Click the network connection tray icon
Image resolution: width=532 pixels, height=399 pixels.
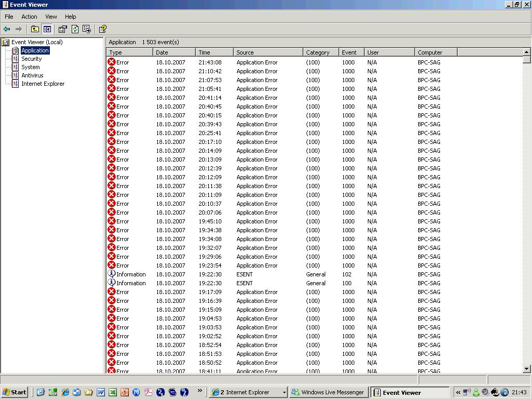pyautogui.click(x=467, y=392)
